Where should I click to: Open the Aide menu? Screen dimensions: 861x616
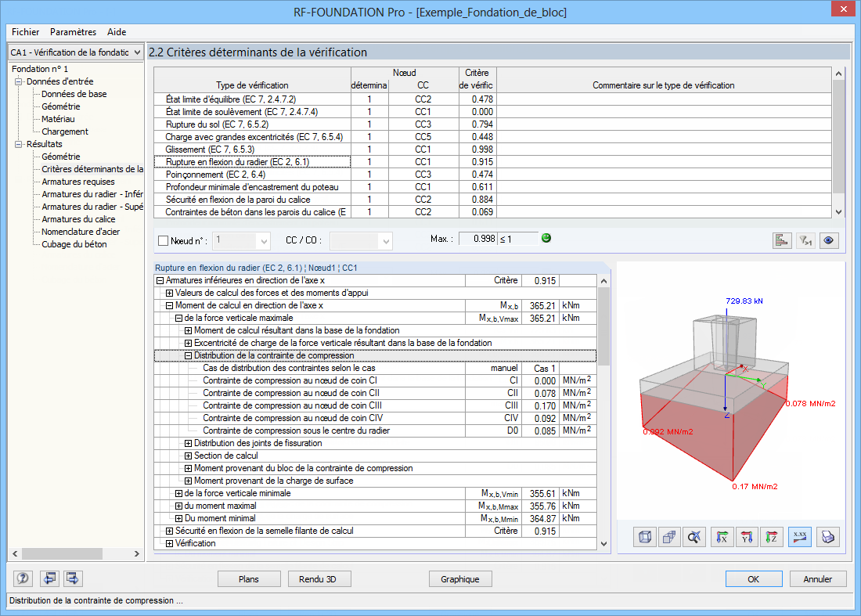[x=117, y=32]
